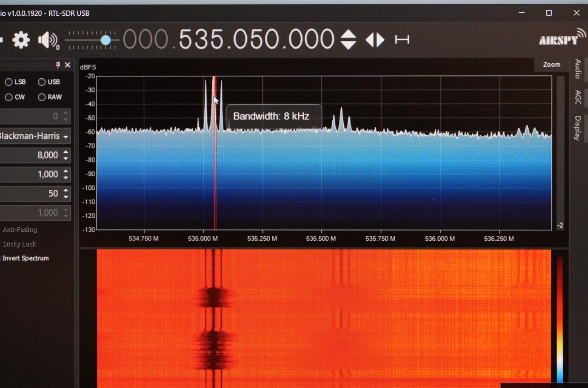588x388 pixels.
Task: Click the signal peak near 535.500 M
Action: coord(341,119)
